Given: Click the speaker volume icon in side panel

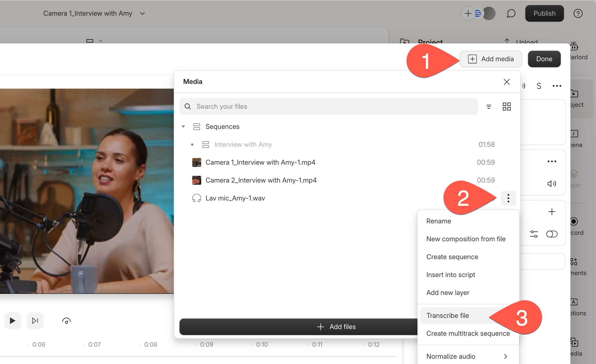Looking at the screenshot, I should (x=552, y=184).
